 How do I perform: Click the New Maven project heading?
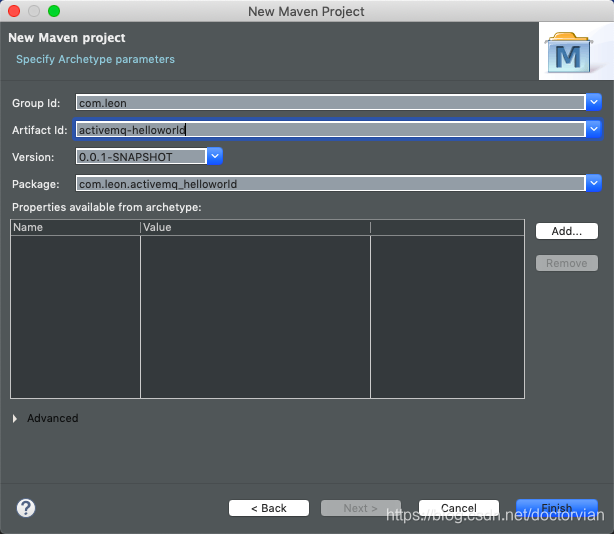click(67, 38)
